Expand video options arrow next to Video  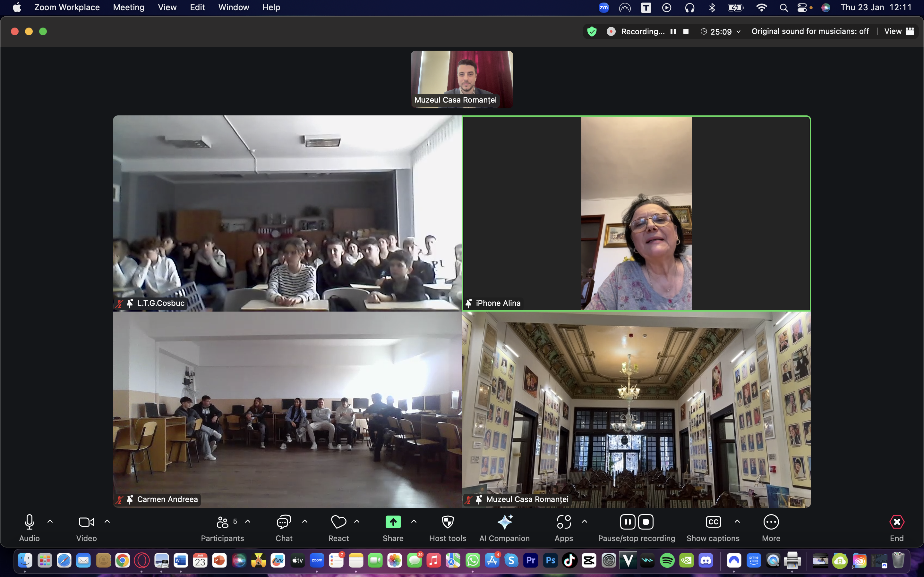click(107, 521)
